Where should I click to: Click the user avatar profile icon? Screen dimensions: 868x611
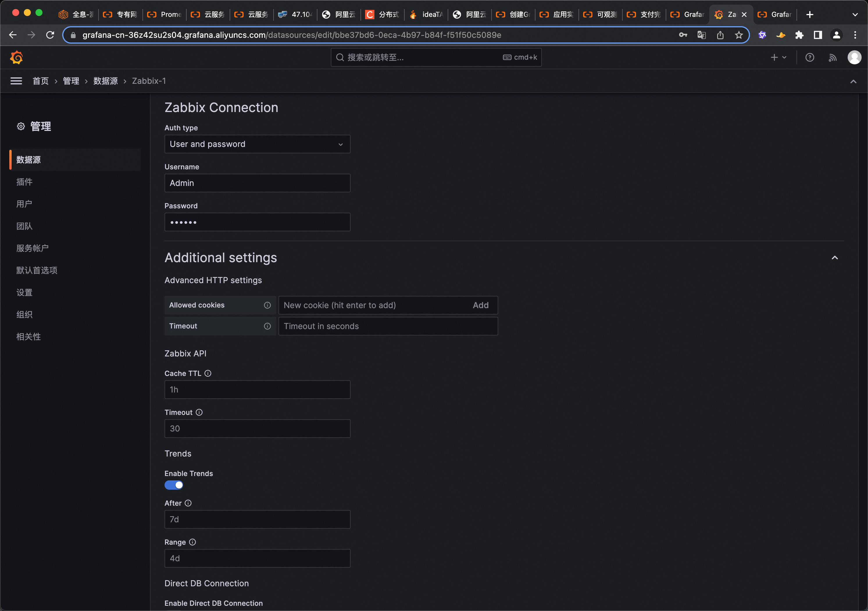854,58
